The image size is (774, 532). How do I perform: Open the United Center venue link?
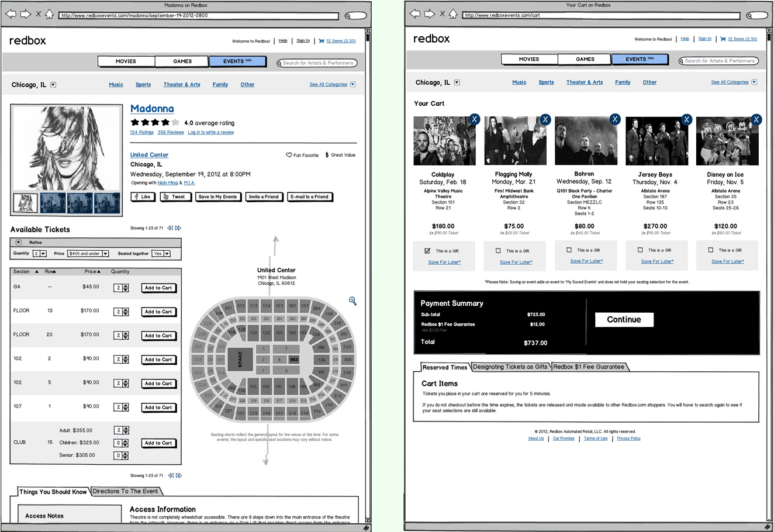coord(149,155)
